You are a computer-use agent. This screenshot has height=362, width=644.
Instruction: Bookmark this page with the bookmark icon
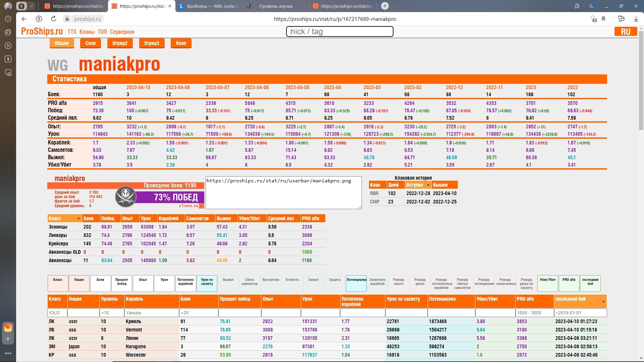tap(603, 19)
